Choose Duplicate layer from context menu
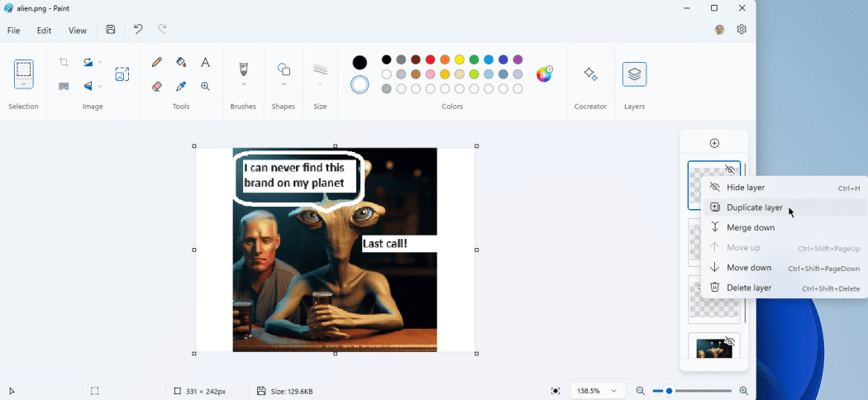This screenshot has width=868, height=400. tap(754, 207)
